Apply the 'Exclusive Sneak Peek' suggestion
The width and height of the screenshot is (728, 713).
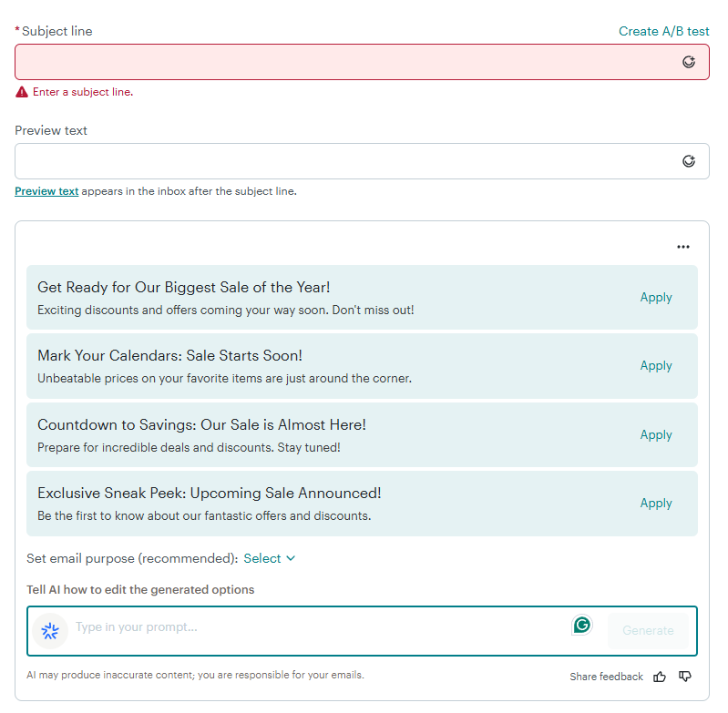(x=656, y=503)
